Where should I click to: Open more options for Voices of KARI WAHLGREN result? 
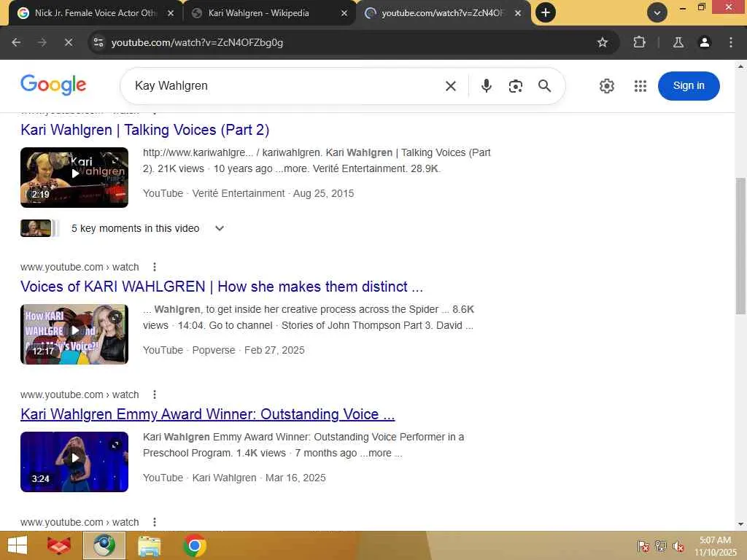tap(155, 267)
